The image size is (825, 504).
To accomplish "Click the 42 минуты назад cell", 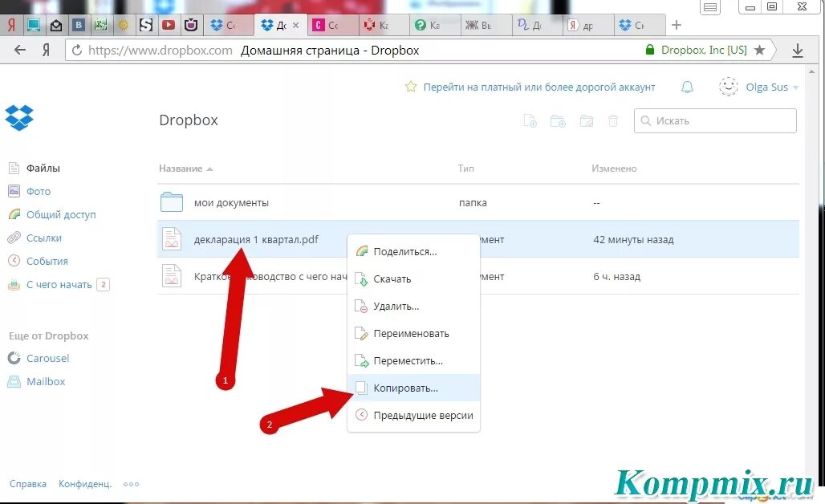I will [633, 239].
